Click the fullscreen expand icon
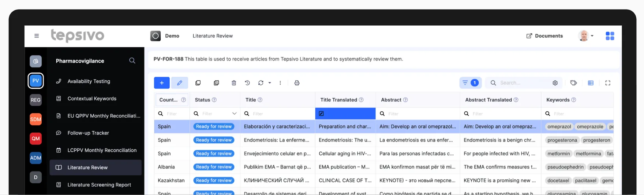Image resolution: width=644 pixels, height=195 pixels. click(608, 83)
